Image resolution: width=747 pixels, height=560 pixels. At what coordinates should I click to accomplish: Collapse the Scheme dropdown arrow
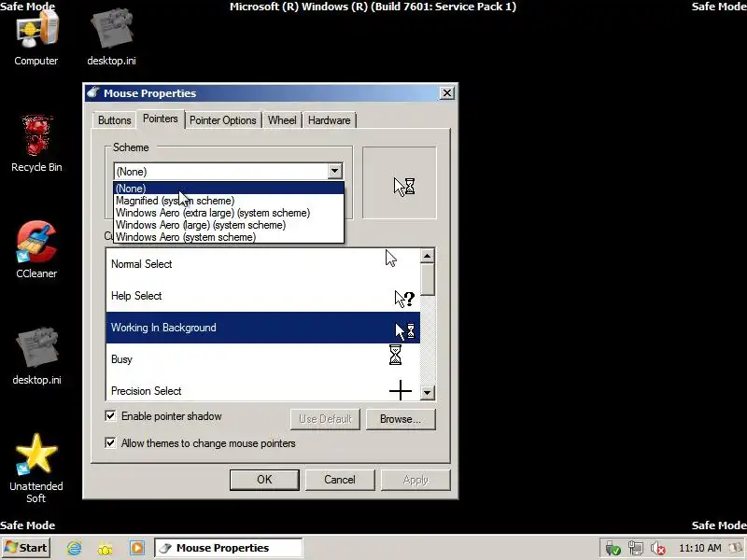(x=334, y=171)
